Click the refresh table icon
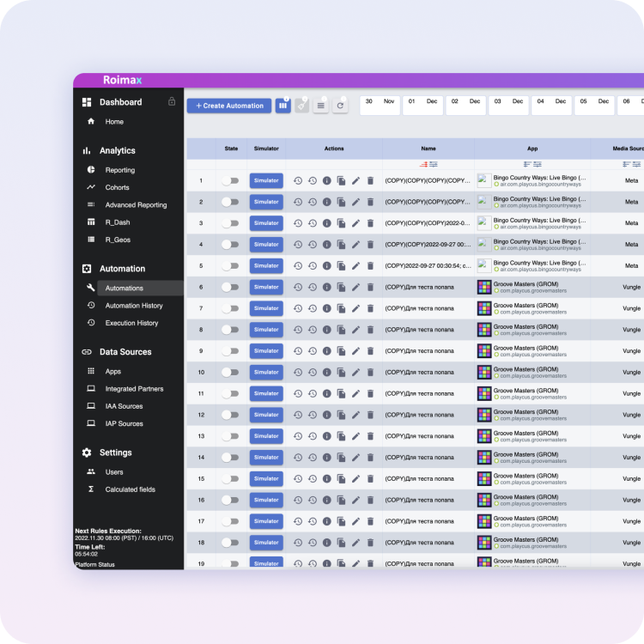Screen dimensions: 644x644 click(340, 106)
